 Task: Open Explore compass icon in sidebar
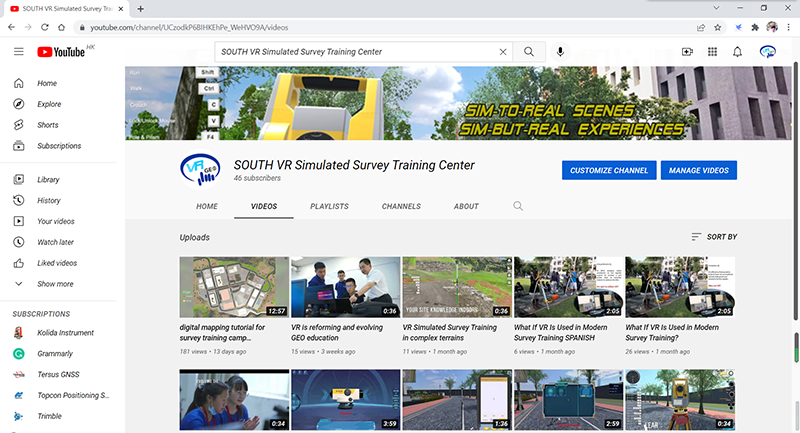click(18, 104)
